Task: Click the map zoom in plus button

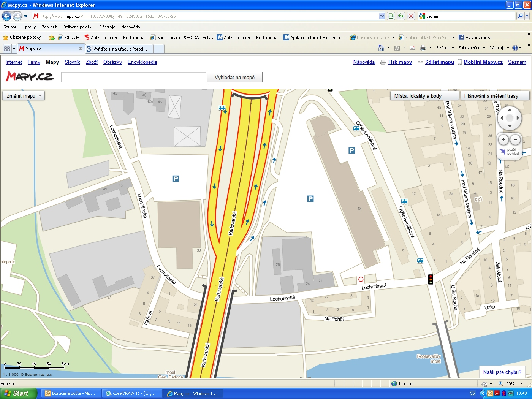Action: (503, 140)
